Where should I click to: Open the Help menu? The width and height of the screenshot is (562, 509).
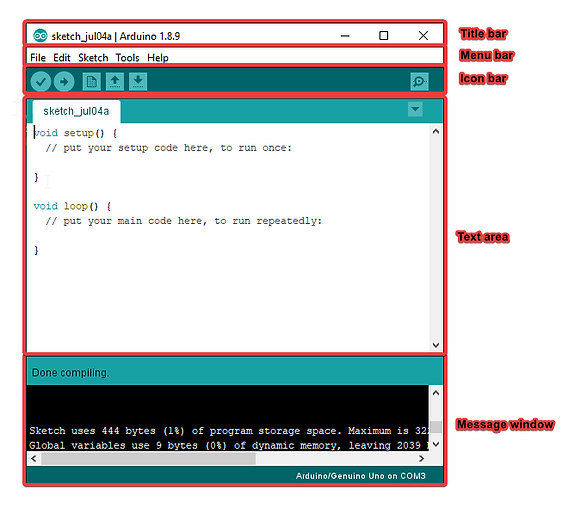(158, 58)
